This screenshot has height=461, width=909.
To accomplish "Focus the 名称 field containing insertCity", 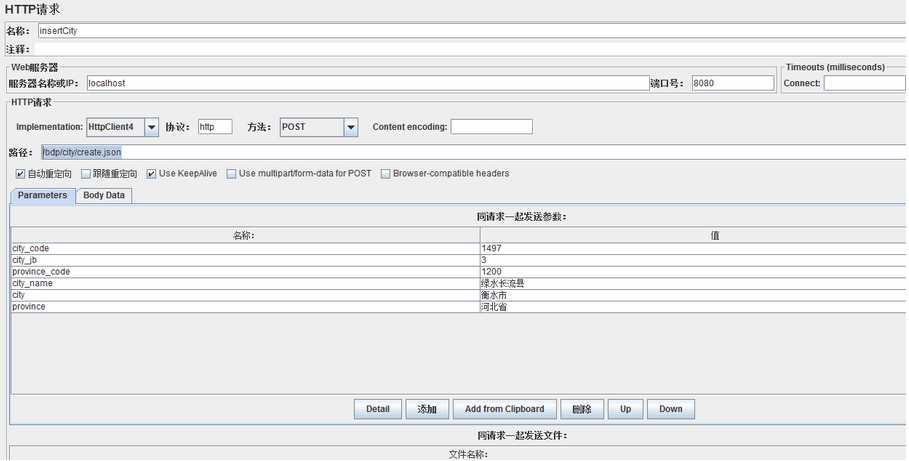I will coord(472,31).
